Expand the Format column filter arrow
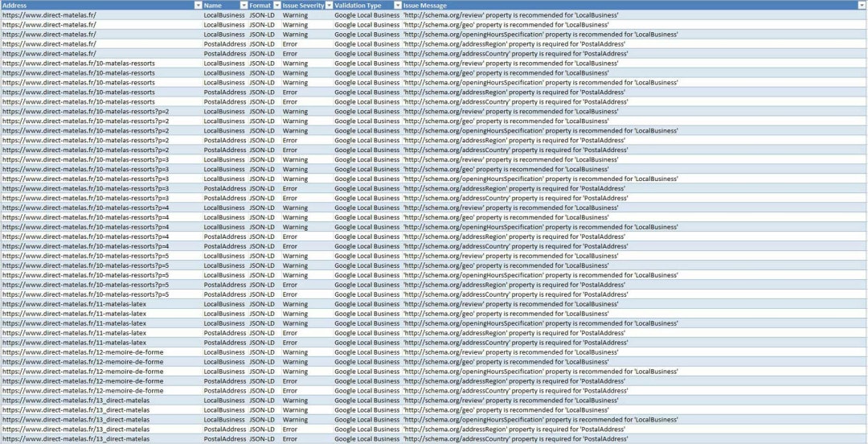868x444 pixels. (x=276, y=6)
